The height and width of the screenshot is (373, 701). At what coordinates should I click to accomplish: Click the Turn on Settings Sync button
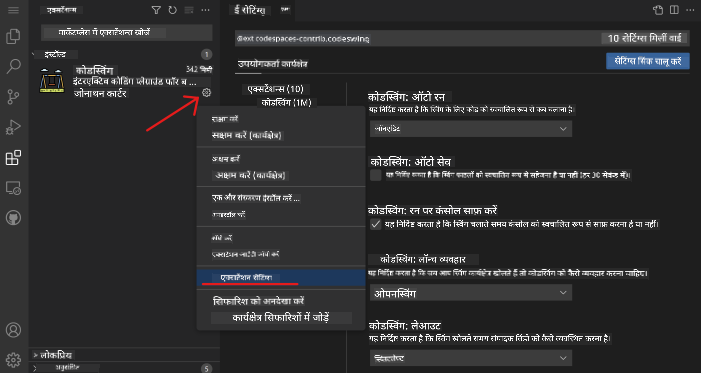point(648,60)
